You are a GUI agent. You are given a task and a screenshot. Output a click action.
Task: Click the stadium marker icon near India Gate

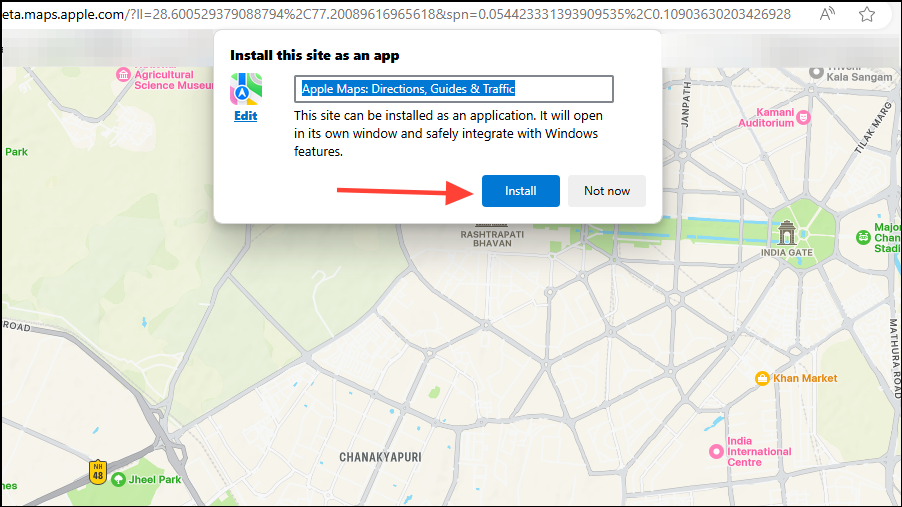pos(863,237)
